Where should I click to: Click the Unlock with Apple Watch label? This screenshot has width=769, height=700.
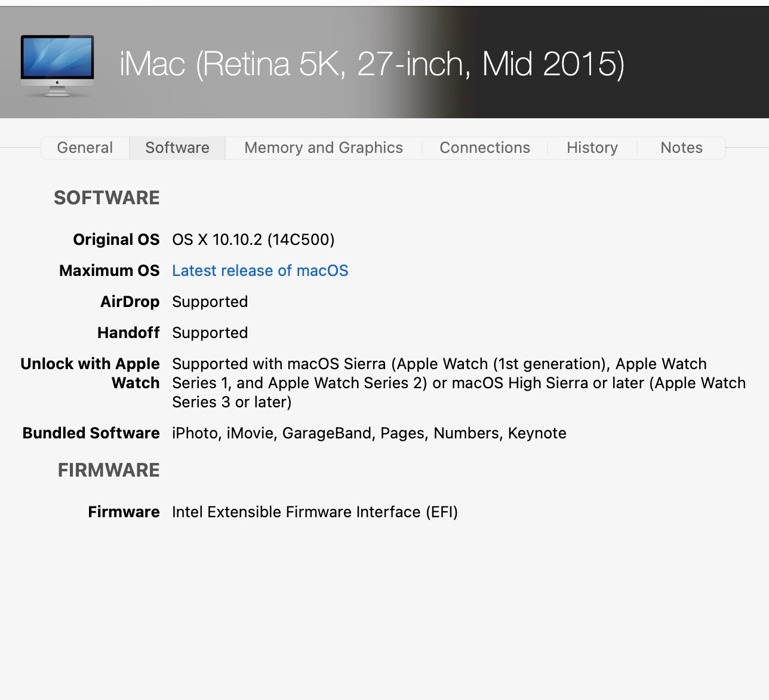click(90, 373)
